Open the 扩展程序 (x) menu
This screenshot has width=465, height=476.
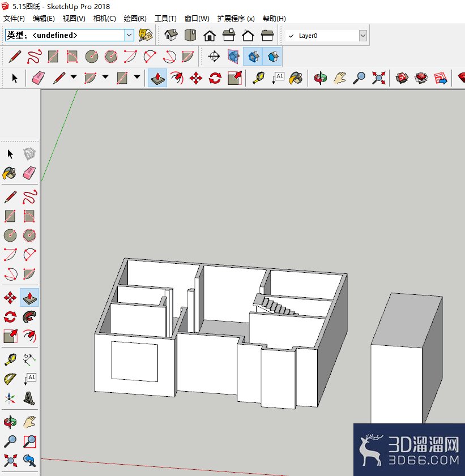(x=236, y=19)
